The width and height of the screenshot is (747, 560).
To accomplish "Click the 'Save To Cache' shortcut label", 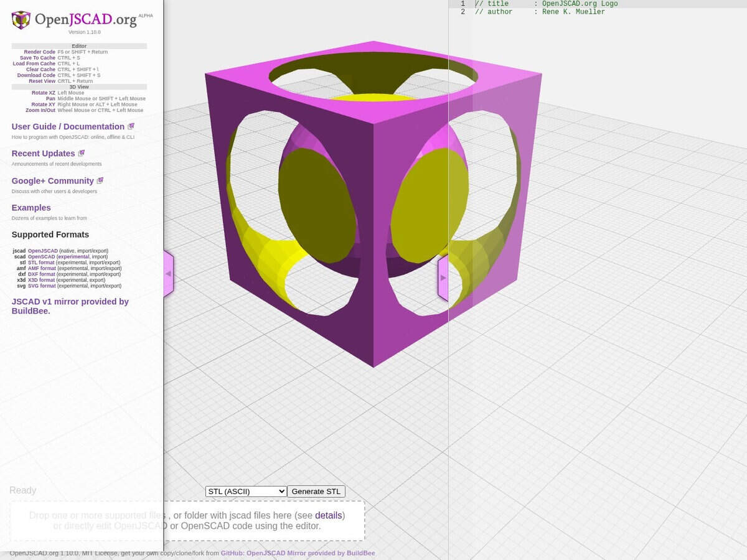I will [37, 58].
